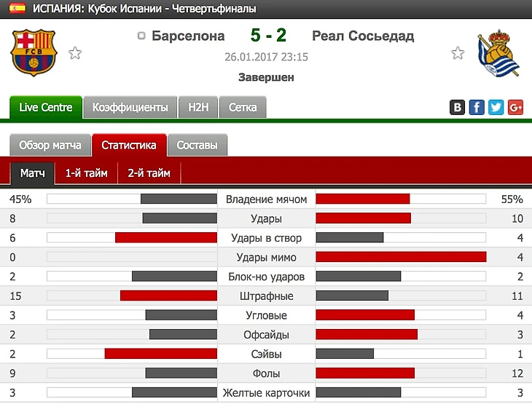Open the H2H tab
Screen dimensions: 532x412
pos(198,108)
